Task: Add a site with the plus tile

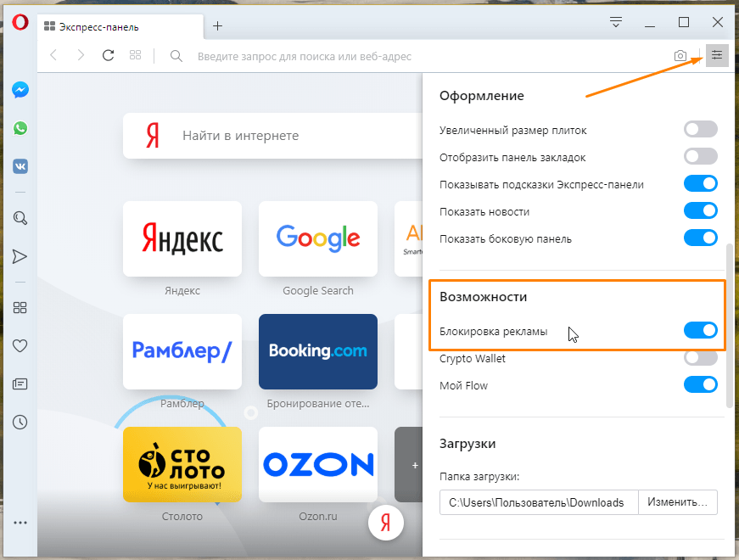Action: tap(409, 465)
